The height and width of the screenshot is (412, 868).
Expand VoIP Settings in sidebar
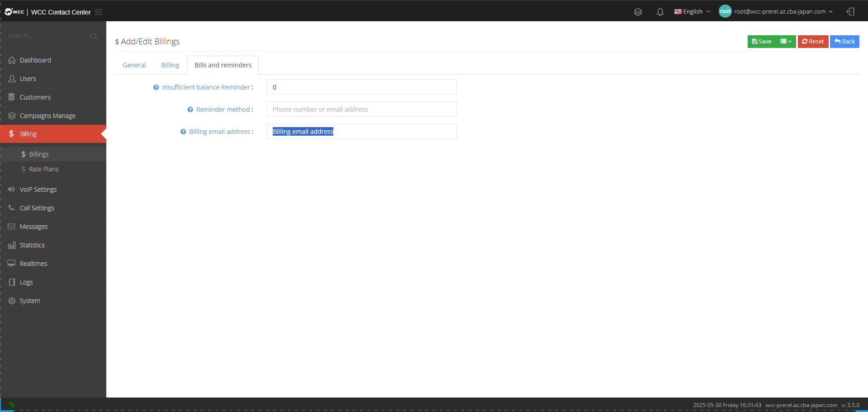(53, 189)
